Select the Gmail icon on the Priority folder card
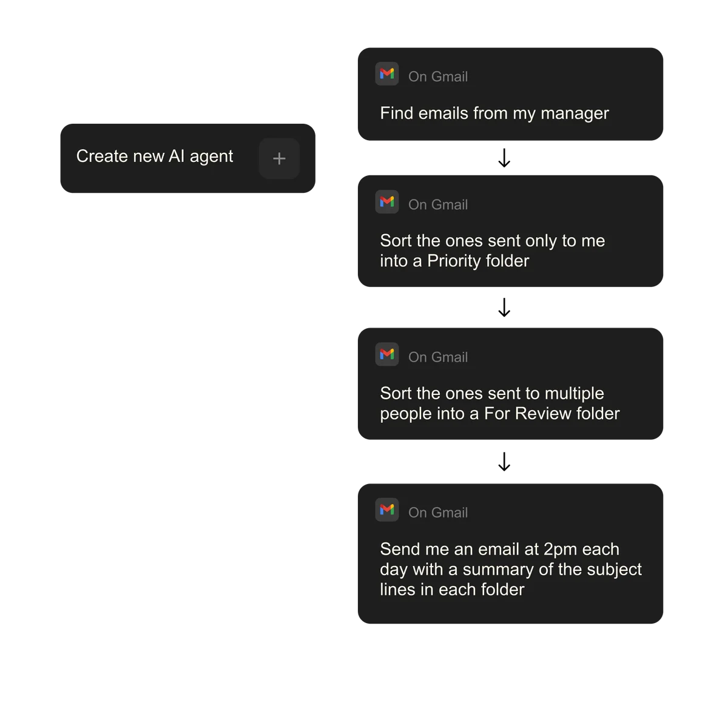The height and width of the screenshot is (728, 728). (x=386, y=201)
